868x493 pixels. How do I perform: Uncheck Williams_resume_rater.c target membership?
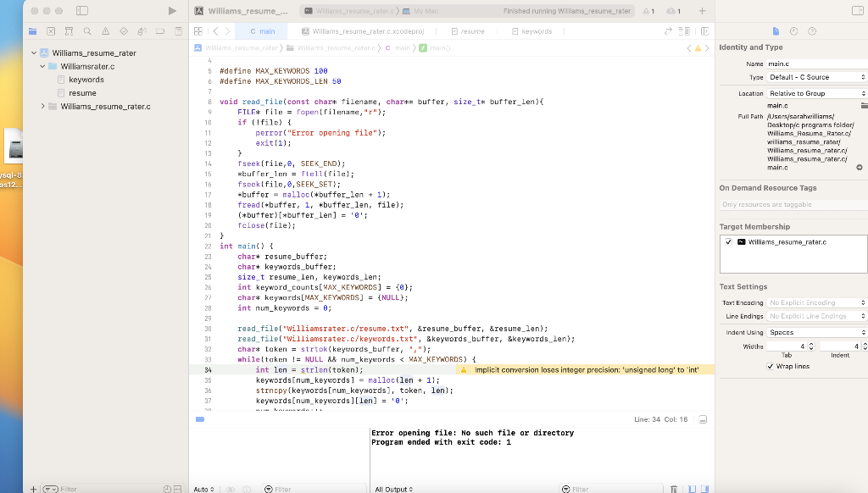coord(728,241)
